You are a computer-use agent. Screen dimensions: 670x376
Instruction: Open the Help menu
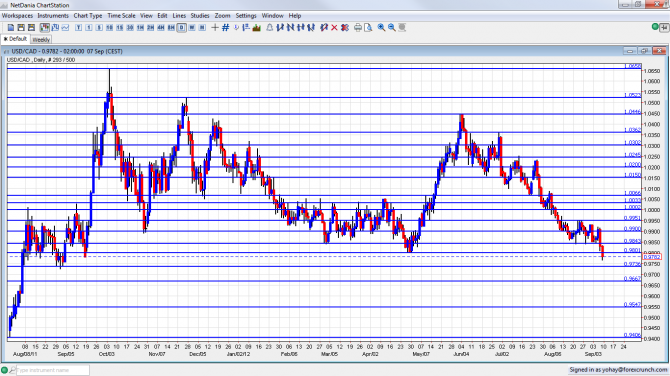[295, 16]
